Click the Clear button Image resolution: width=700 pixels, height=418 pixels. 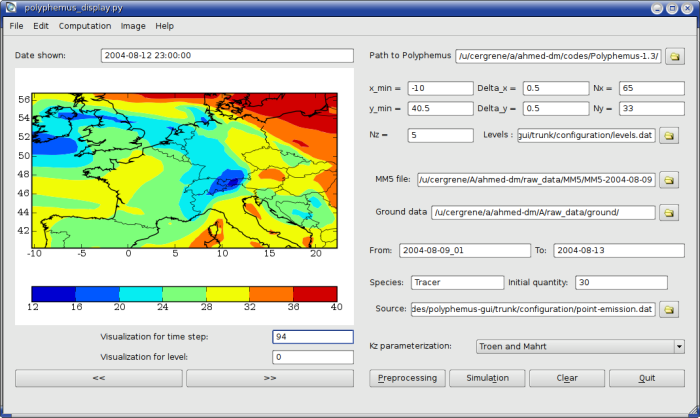point(567,378)
